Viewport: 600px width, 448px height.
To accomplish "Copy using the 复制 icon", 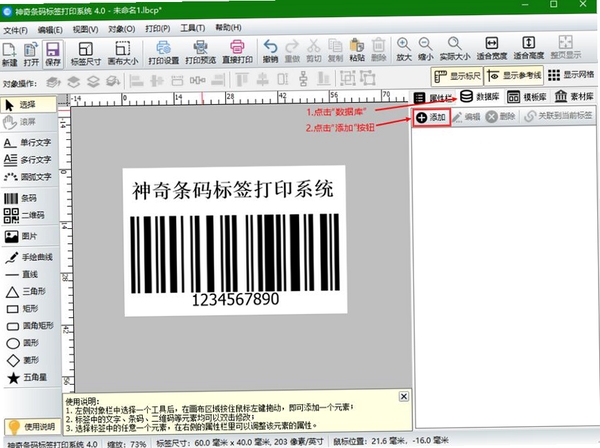I will point(336,51).
